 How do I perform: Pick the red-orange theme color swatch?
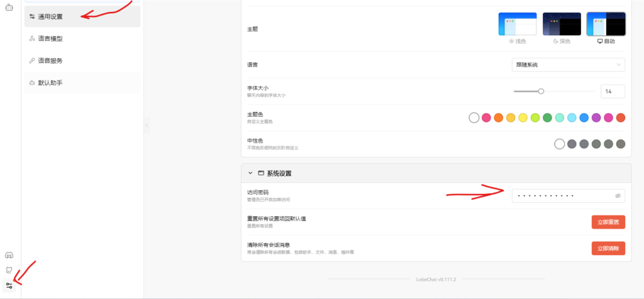click(x=621, y=117)
